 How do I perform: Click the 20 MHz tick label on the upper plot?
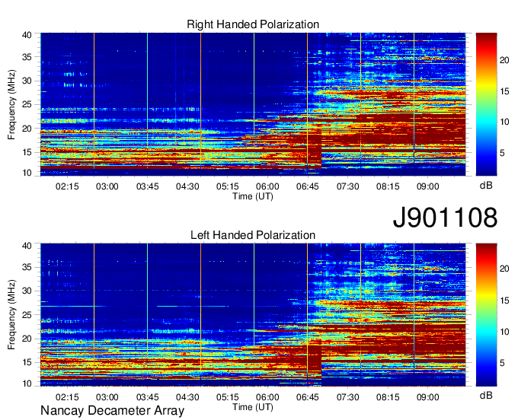pyautogui.click(x=27, y=129)
